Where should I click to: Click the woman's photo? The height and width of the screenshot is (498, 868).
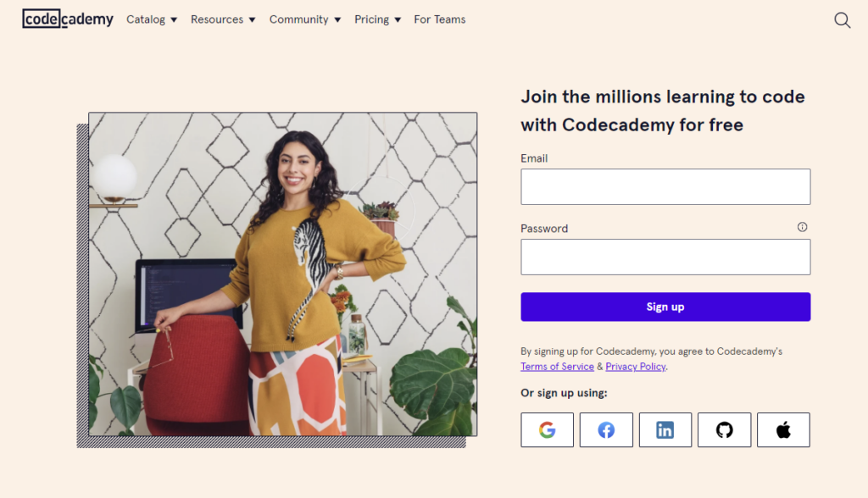(282, 274)
